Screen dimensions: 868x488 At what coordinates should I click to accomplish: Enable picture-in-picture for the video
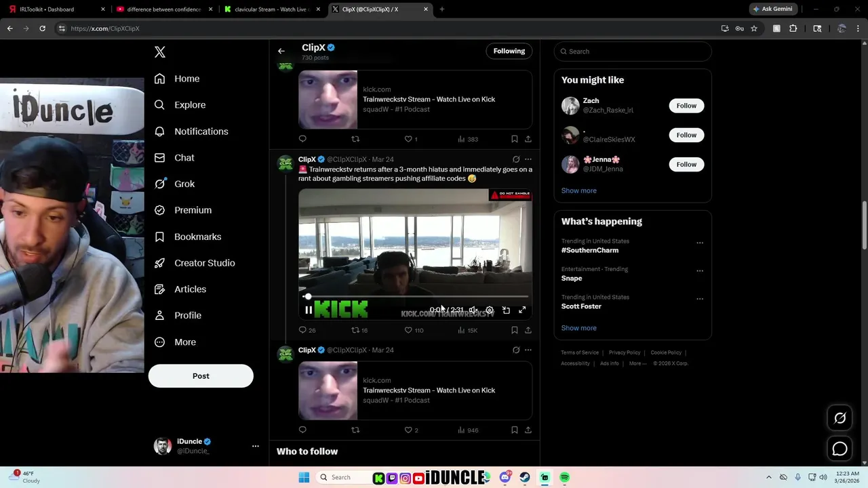506,310
